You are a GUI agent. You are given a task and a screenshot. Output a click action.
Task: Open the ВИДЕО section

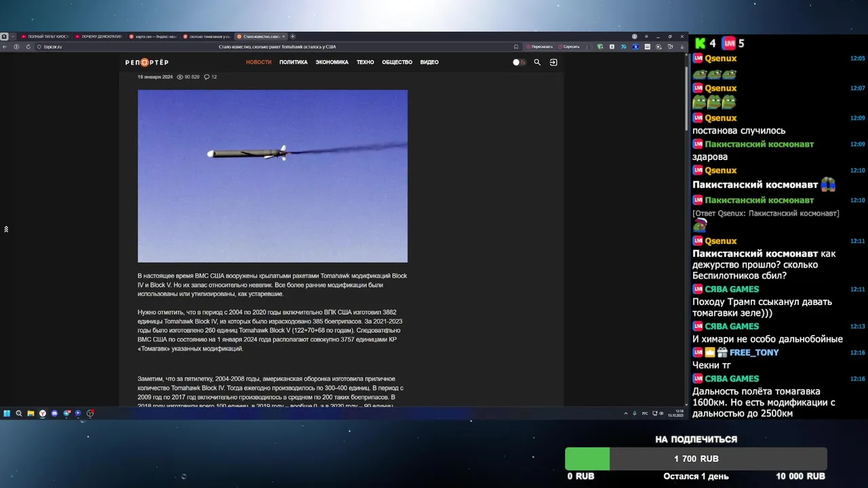pos(429,62)
